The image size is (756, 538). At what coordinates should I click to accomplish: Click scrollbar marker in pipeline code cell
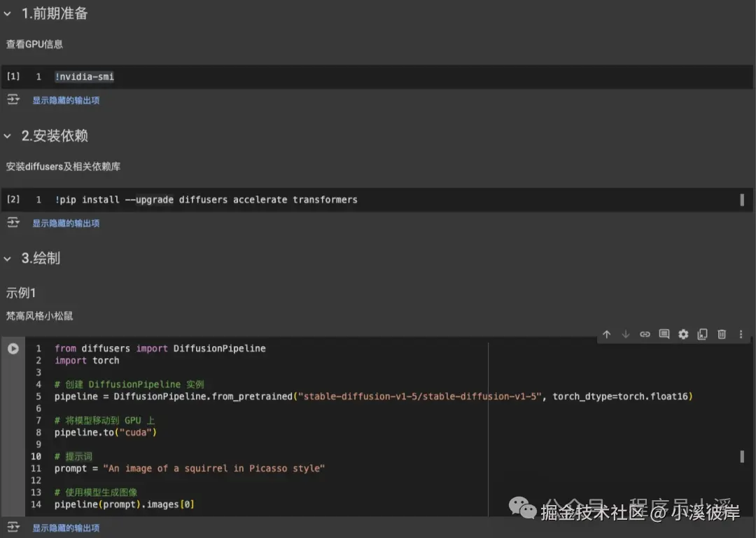(x=742, y=457)
